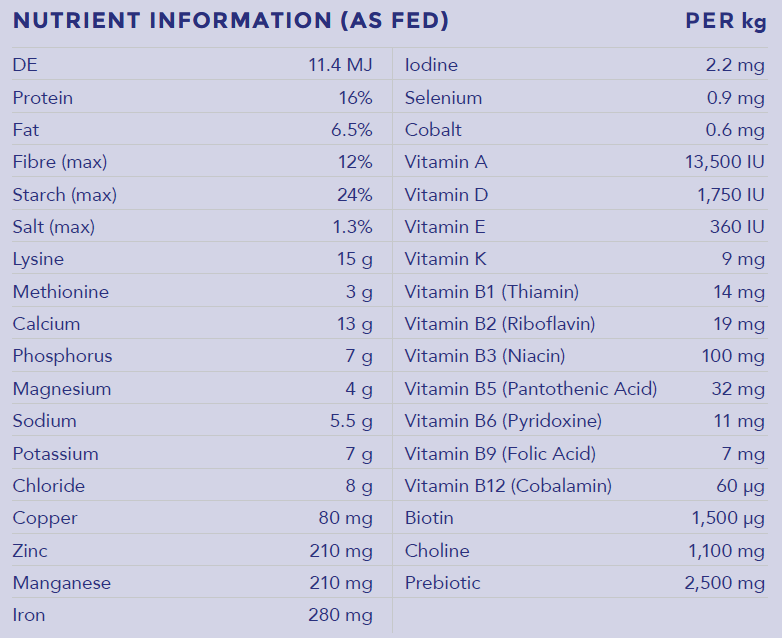Click the Copper row label

[44, 518]
